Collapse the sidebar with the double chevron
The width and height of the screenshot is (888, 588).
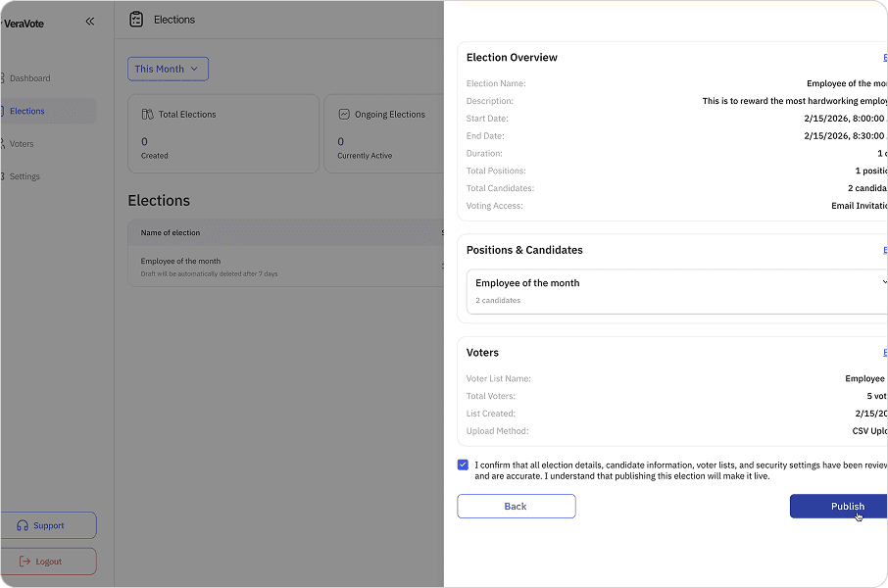(89, 20)
